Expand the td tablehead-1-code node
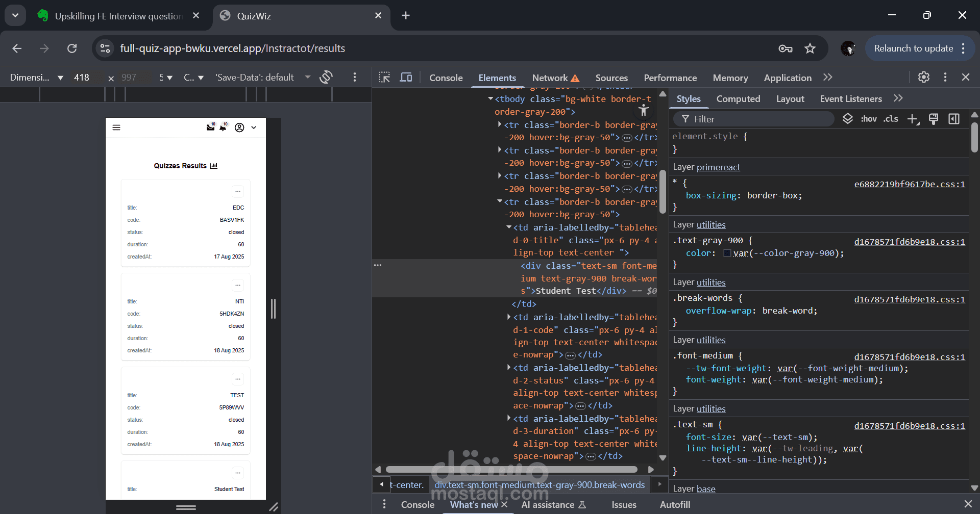980x514 pixels. tap(509, 317)
